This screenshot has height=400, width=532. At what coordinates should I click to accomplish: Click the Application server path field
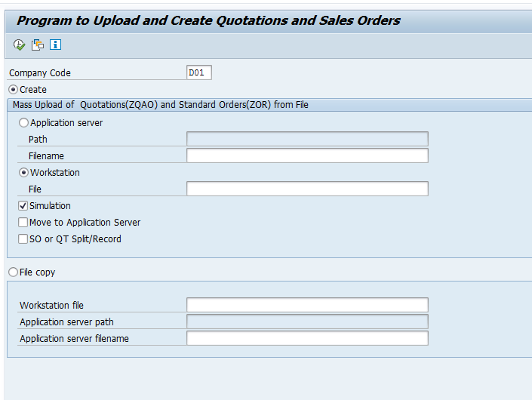(307, 322)
